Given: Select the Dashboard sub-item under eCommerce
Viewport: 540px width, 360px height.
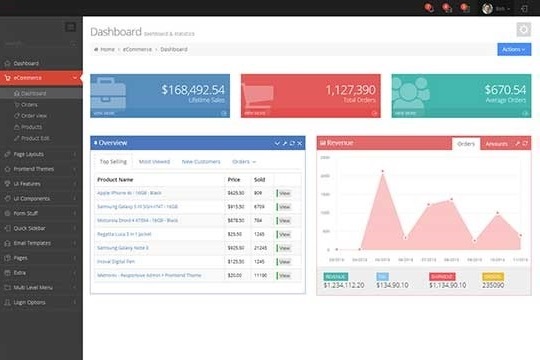Looking at the screenshot, I should (x=41, y=93).
